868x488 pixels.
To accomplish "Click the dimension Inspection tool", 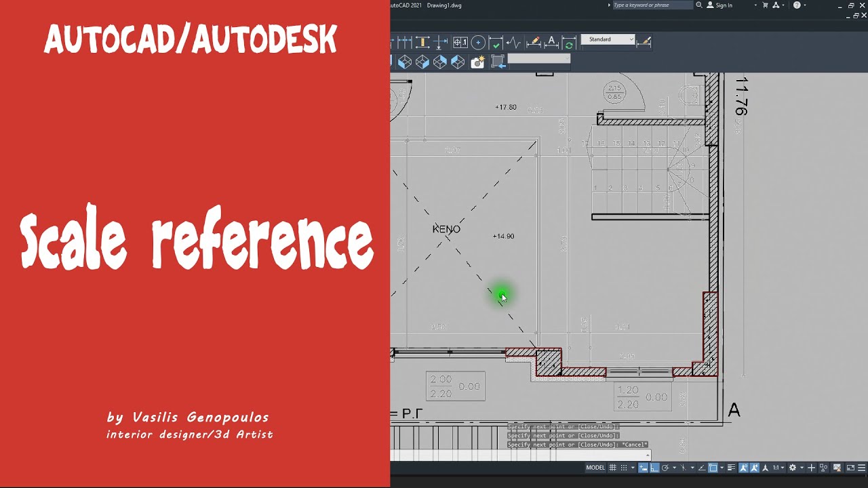I will 496,43.
